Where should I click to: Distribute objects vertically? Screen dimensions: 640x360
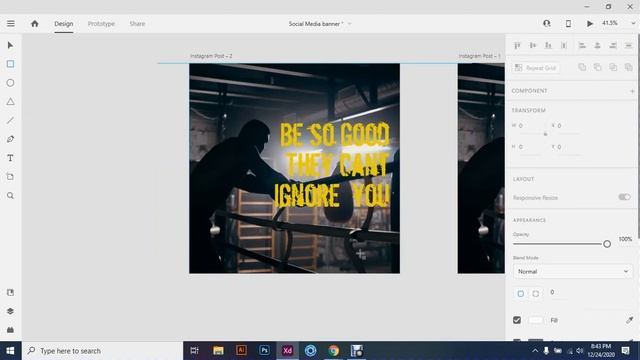coord(564,45)
